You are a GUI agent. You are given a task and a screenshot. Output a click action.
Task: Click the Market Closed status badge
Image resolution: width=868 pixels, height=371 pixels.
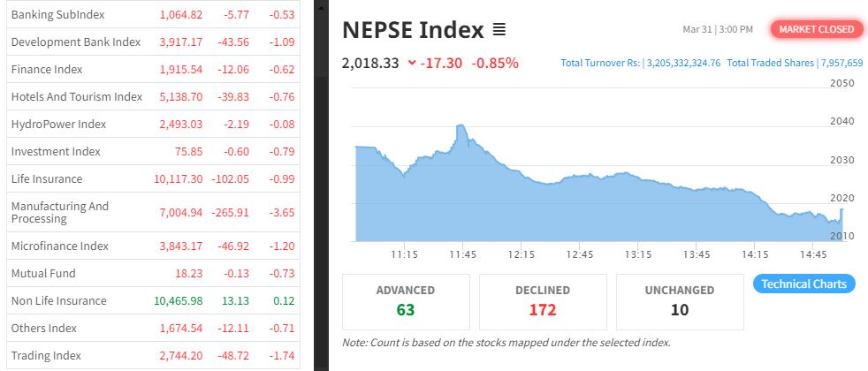click(816, 29)
